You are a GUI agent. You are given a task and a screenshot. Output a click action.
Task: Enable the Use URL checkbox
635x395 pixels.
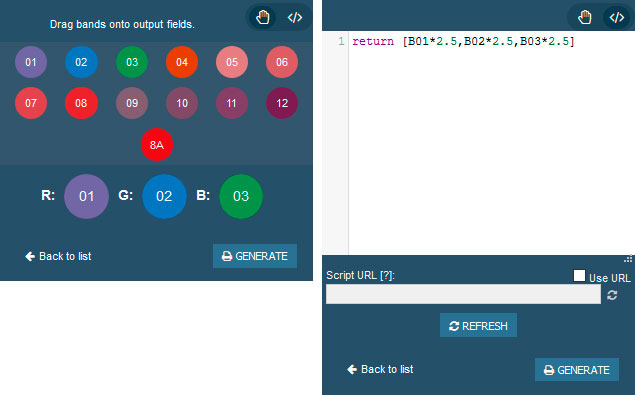click(x=579, y=275)
